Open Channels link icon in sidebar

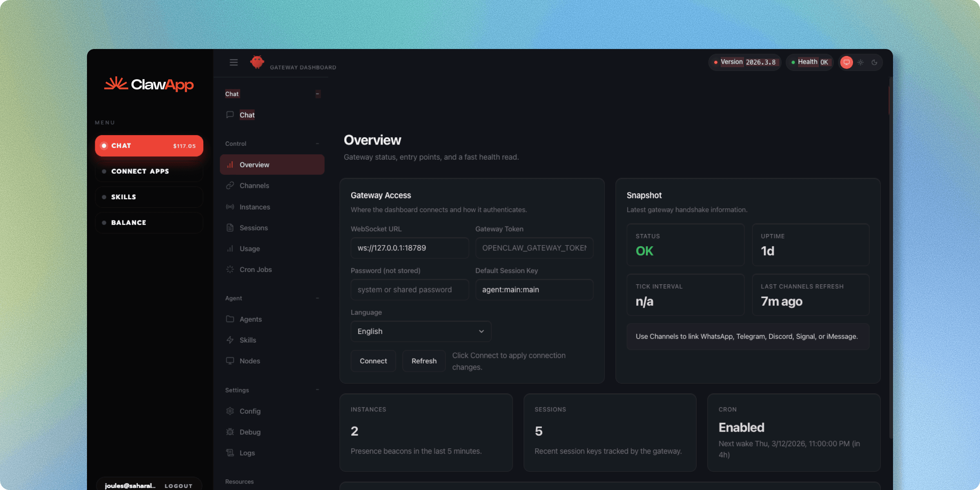click(230, 185)
